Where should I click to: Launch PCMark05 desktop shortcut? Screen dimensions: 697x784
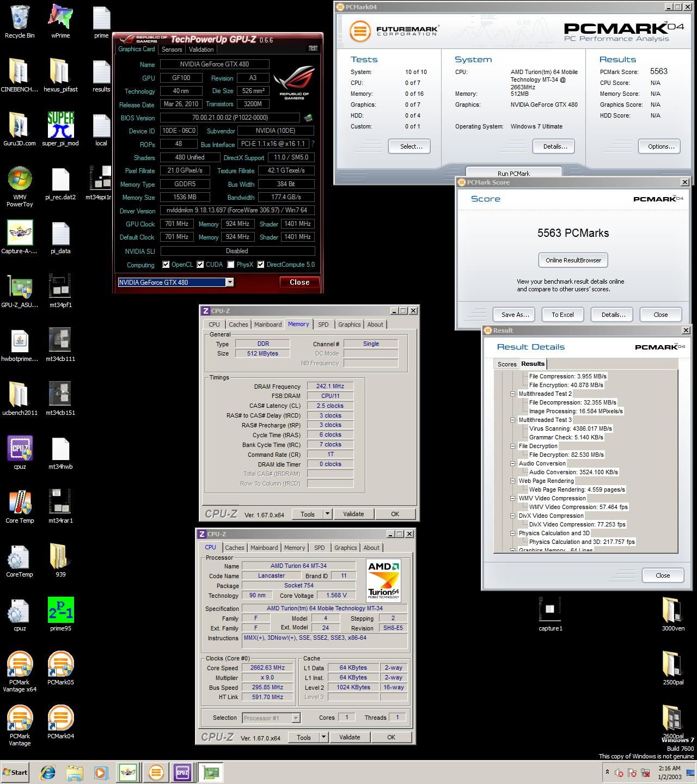click(x=60, y=669)
